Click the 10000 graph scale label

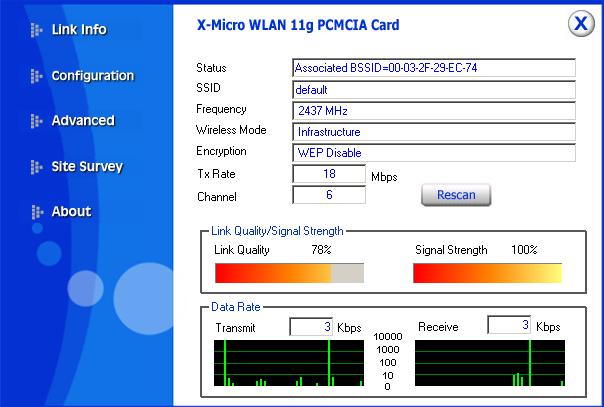coord(388,337)
